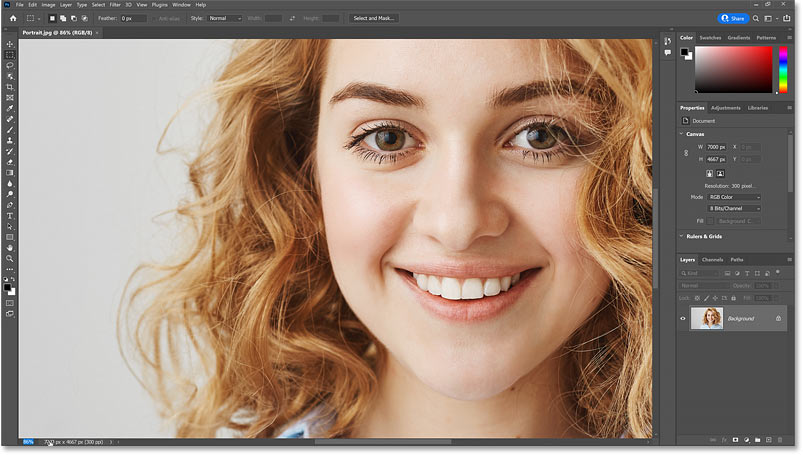
Task: Set canvas orientation to portrait
Action: [709, 174]
